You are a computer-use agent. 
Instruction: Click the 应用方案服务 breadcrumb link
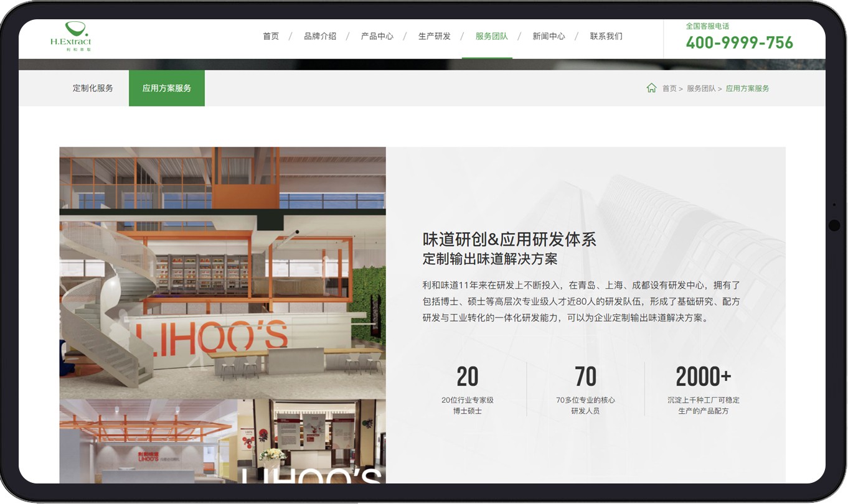(747, 89)
